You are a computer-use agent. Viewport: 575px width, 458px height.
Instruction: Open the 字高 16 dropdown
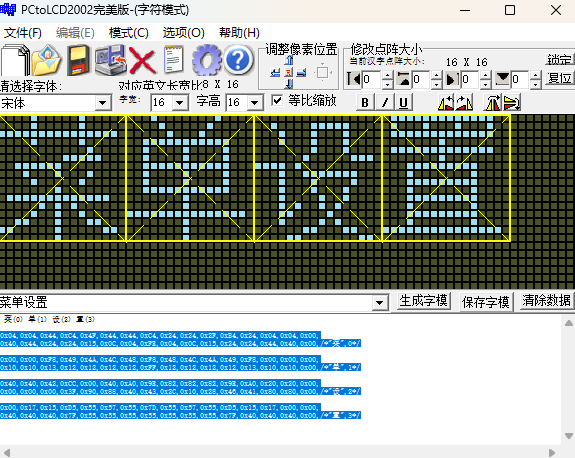pos(254,102)
